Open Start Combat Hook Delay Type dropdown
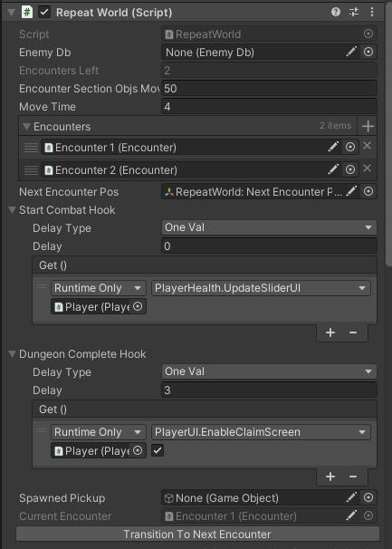Screen dimensions: 392x549 pos(269,227)
